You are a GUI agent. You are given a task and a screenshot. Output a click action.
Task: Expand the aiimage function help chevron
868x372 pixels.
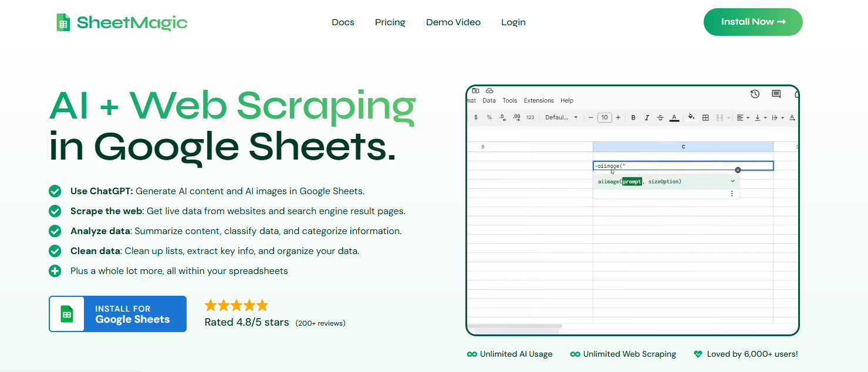tap(732, 181)
